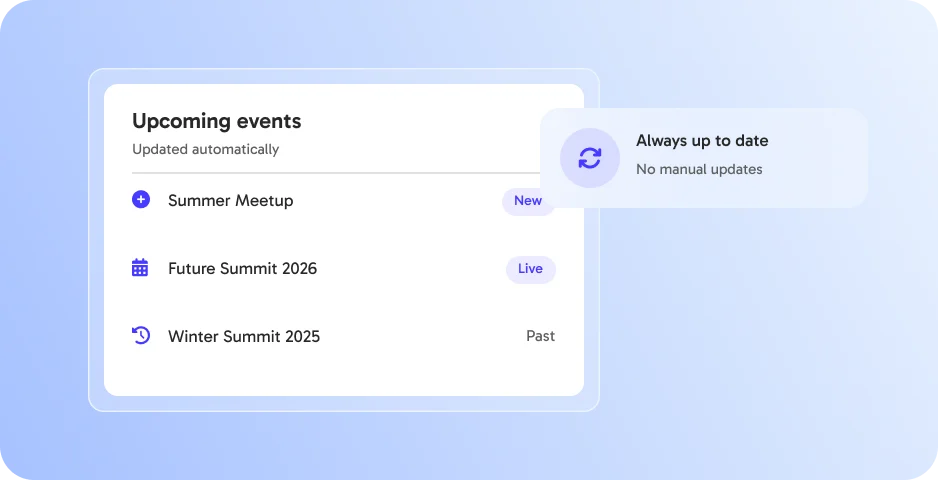Click the Always up to date title
The image size is (938, 480).
[x=702, y=141]
